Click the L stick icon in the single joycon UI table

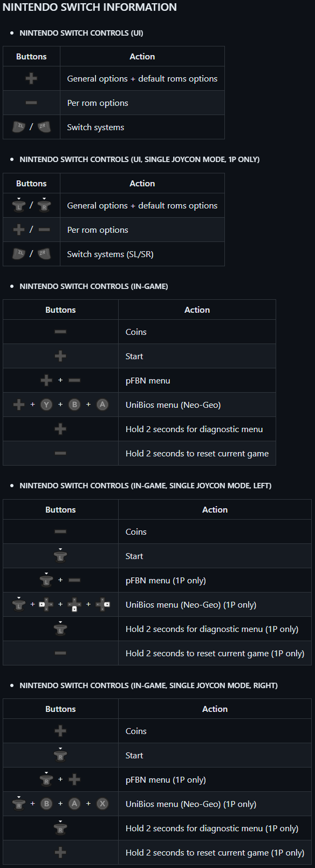19,205
